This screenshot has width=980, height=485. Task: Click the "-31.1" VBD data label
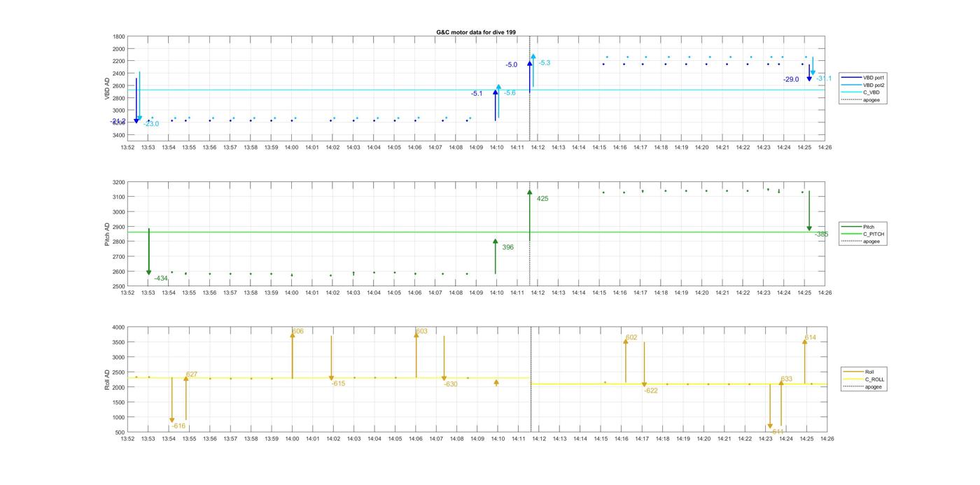824,78
